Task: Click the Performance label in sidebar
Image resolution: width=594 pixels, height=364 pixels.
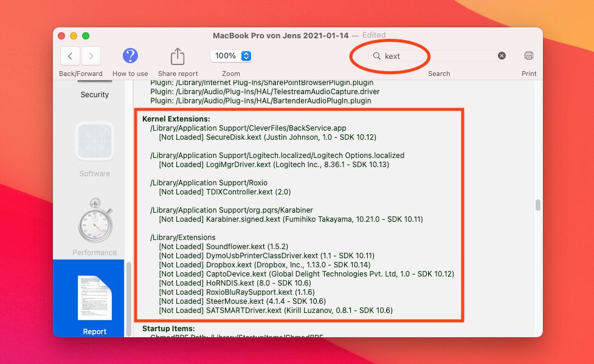Action: click(x=95, y=253)
